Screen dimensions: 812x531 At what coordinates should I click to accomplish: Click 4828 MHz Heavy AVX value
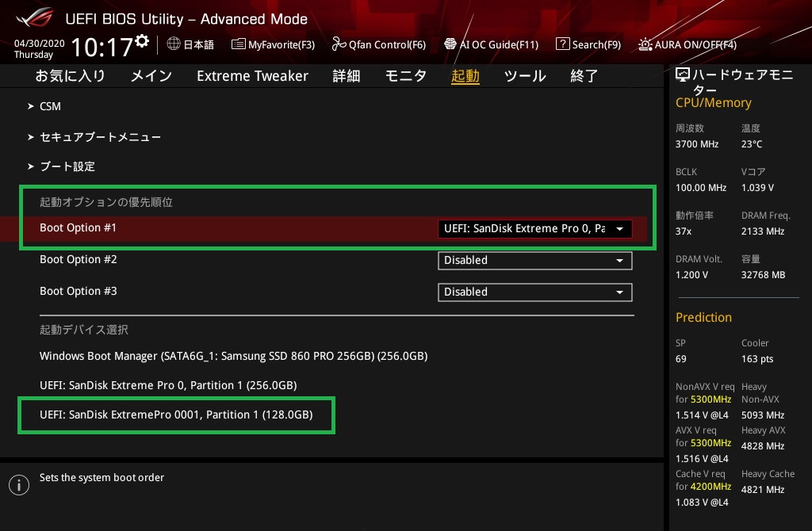762,445
